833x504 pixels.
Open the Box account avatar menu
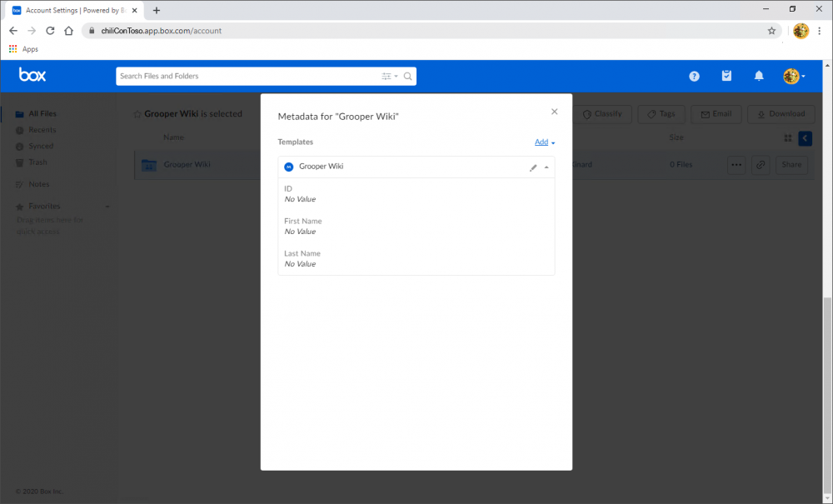pos(794,77)
